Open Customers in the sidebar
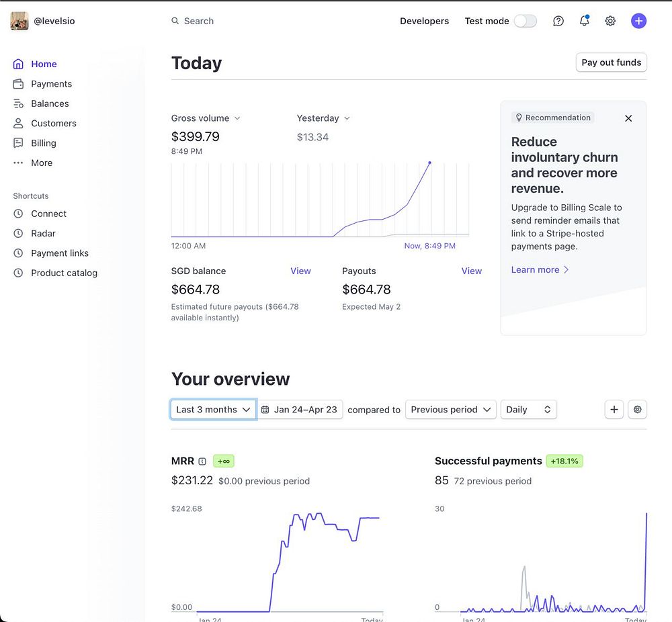This screenshot has height=622, width=672. 53,124
